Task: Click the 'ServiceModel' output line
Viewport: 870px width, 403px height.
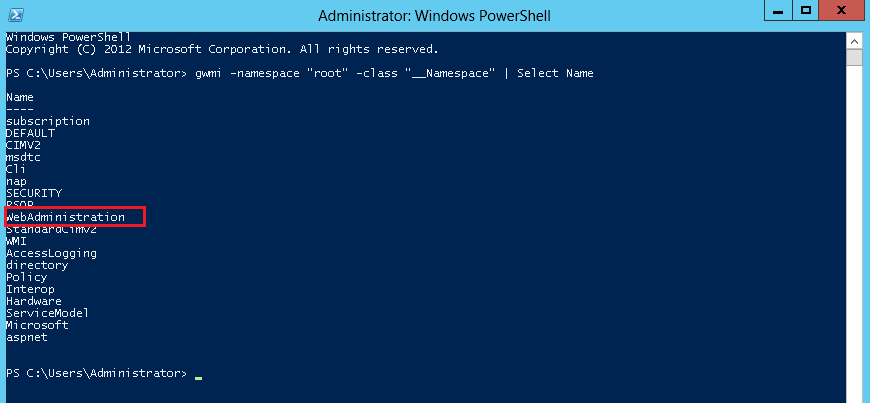Action: 48,313
